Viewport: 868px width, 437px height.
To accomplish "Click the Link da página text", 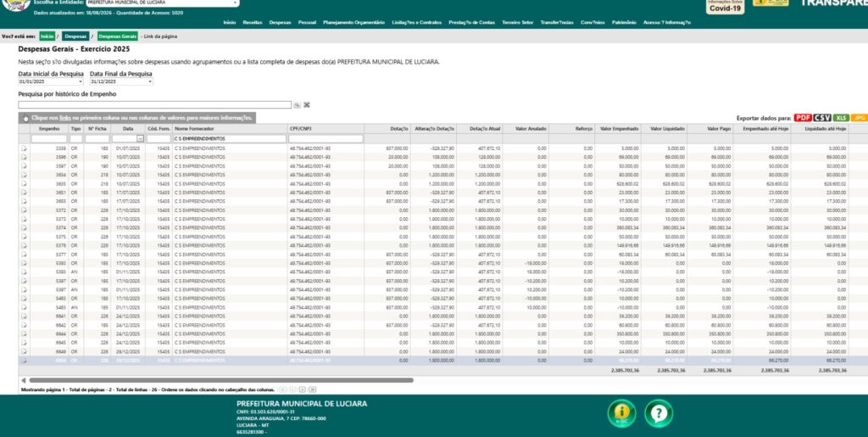I will [x=160, y=36].
